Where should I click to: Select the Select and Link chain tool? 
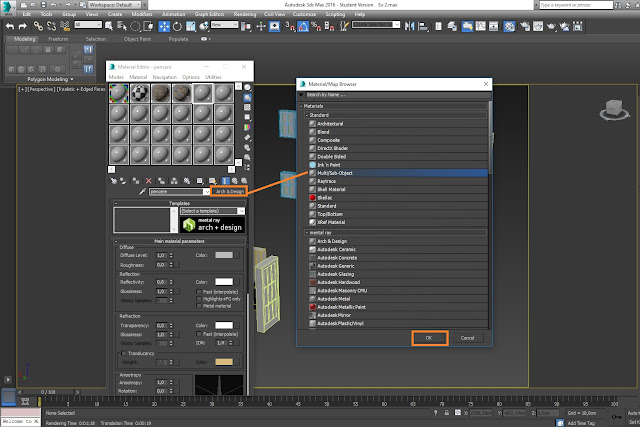(38, 27)
